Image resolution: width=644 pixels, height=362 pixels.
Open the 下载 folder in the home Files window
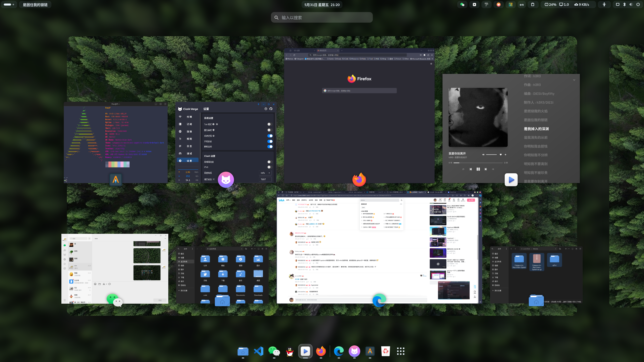[223, 276]
